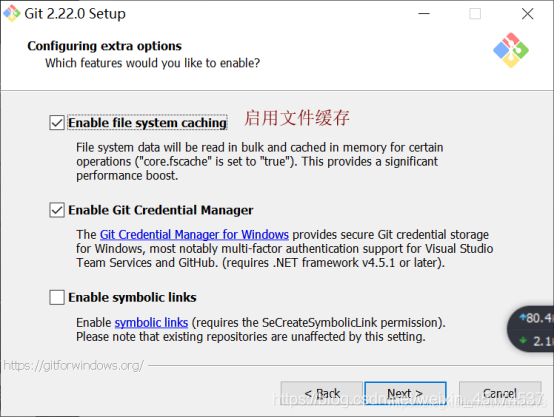The image size is (554, 418).
Task: Go to the Next setup page
Action: (x=405, y=393)
